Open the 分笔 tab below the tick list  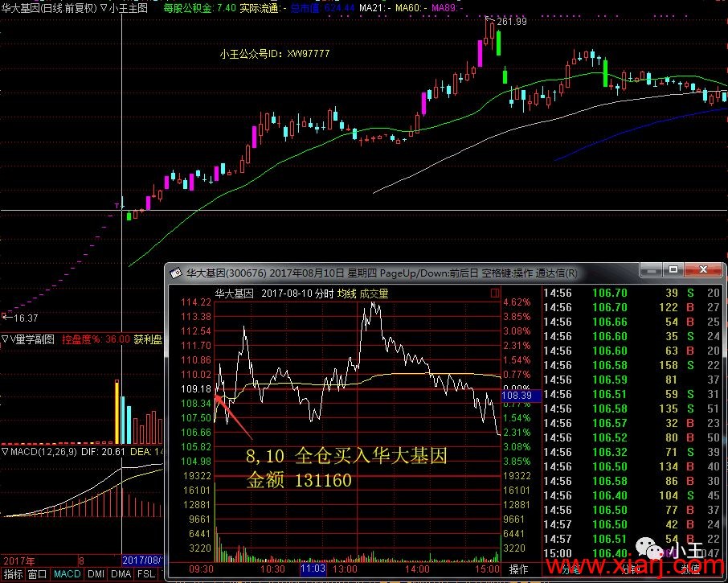tap(571, 570)
